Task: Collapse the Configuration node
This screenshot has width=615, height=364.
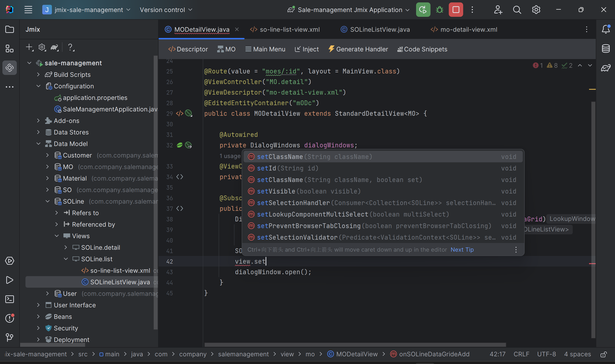Action: [38, 86]
